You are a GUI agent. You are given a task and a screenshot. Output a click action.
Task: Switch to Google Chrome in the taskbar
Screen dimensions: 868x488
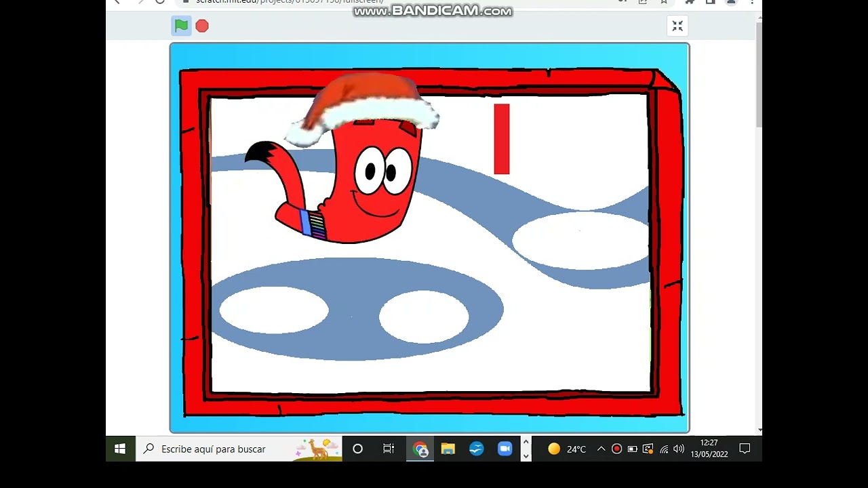tap(420, 449)
